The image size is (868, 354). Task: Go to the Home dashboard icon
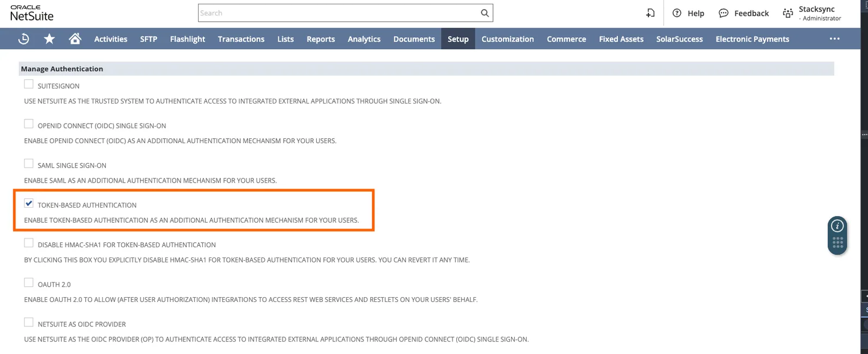[x=75, y=38]
